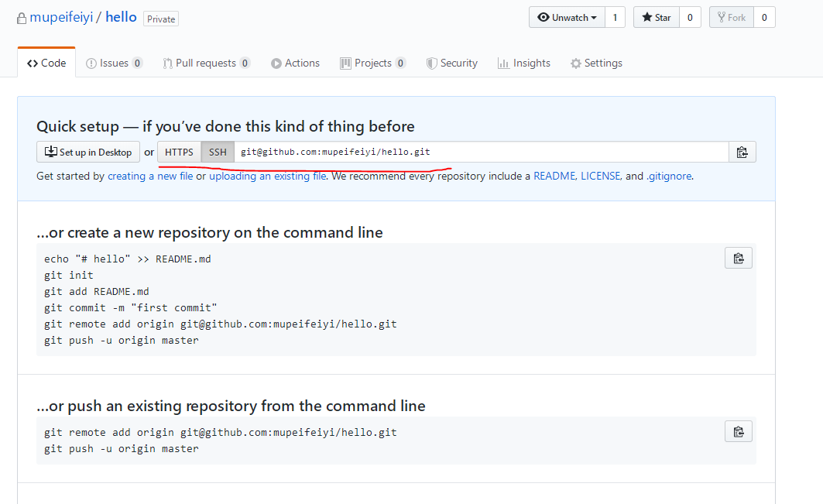Screen dimensions: 823x504
Task: Click the clone URL text field
Action: [482, 153]
